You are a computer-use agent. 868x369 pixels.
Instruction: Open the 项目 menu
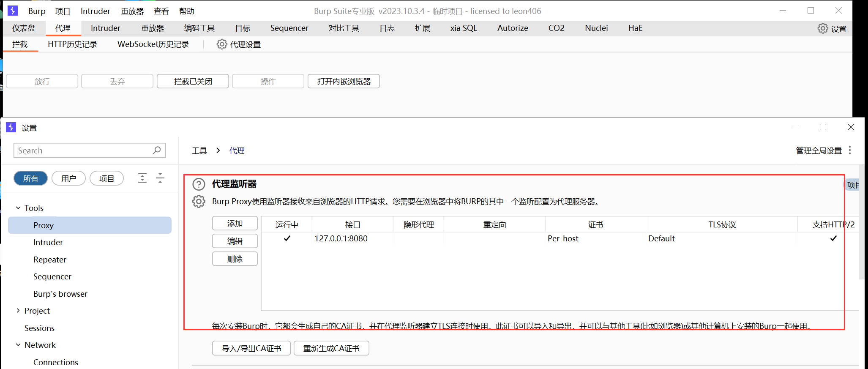[x=63, y=11]
